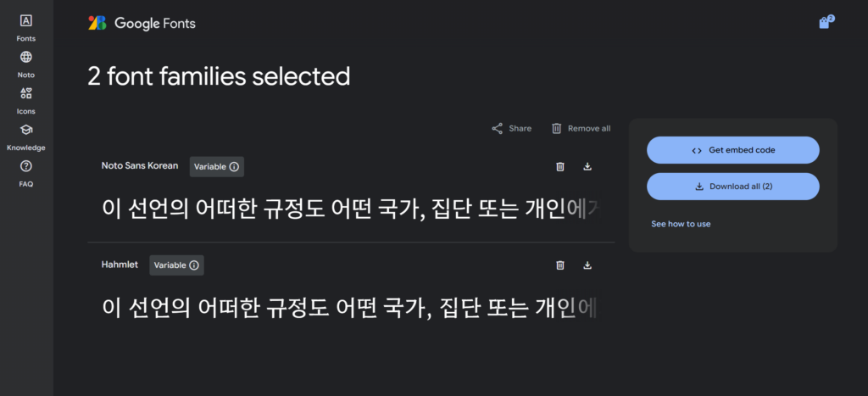This screenshot has width=868, height=396.
Task: Click Download all (2) button
Action: (x=732, y=187)
